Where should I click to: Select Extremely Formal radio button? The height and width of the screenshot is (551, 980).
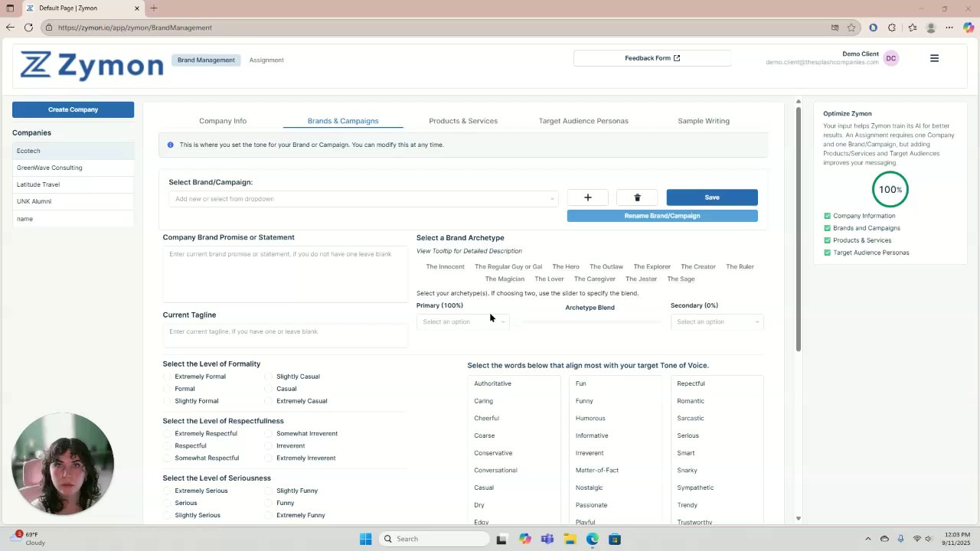click(168, 377)
